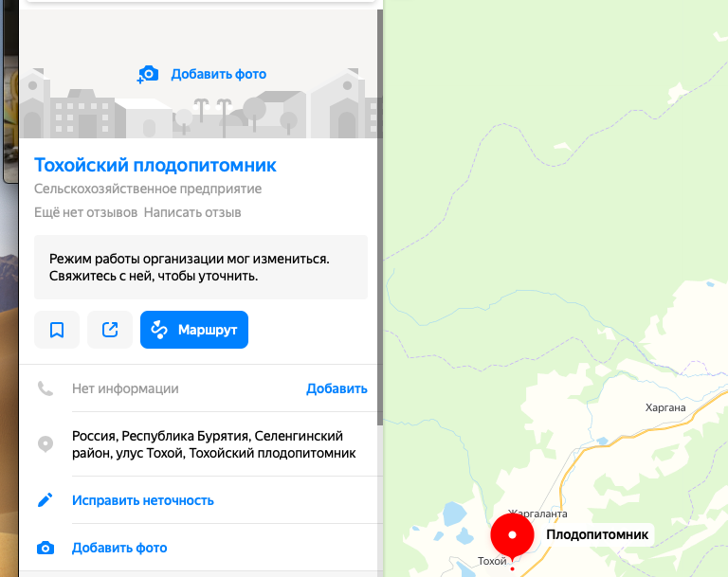Click Добавить next to Нет информации
Screen dimensions: 728x577
(337, 388)
